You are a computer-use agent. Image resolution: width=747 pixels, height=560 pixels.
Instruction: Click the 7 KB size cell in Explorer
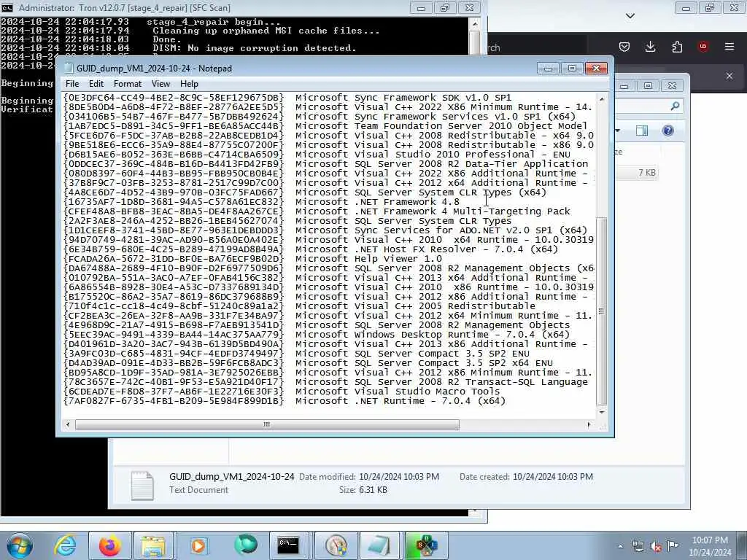click(x=646, y=172)
